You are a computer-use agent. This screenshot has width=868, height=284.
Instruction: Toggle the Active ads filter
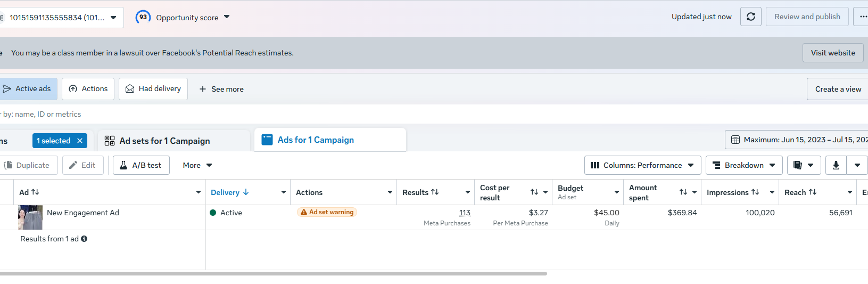pyautogui.click(x=28, y=89)
